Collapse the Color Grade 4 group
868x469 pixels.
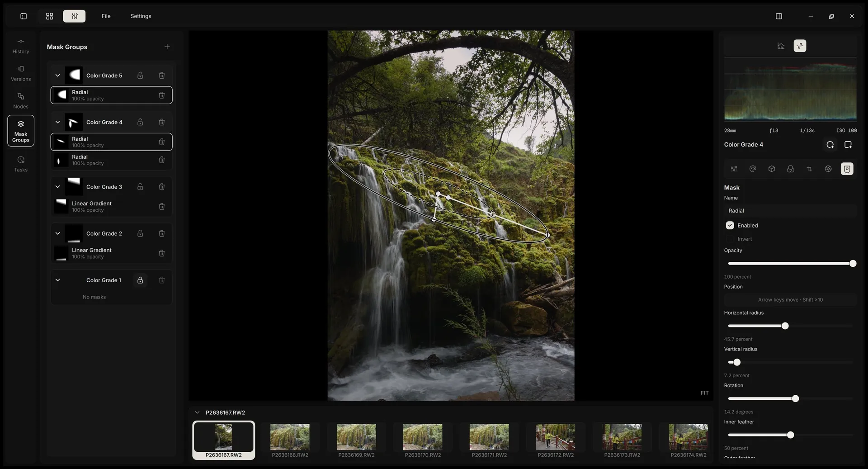pos(57,122)
